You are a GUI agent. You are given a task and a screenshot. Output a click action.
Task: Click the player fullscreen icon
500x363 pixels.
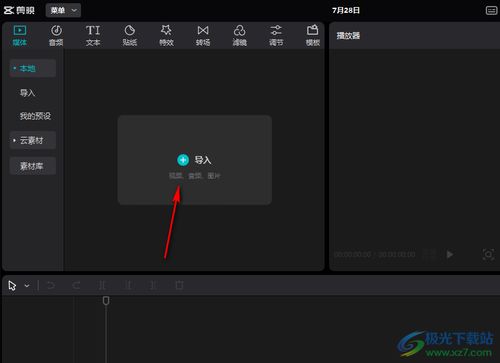tap(488, 254)
